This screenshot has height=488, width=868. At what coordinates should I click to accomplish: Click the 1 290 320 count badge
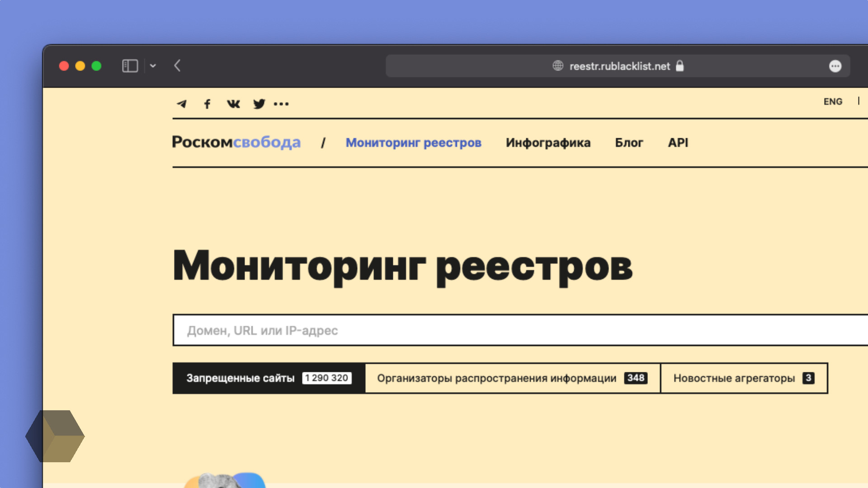click(327, 378)
